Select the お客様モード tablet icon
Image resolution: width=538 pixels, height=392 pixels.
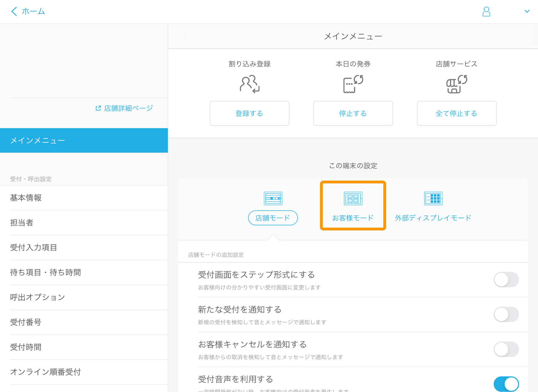[353, 198]
